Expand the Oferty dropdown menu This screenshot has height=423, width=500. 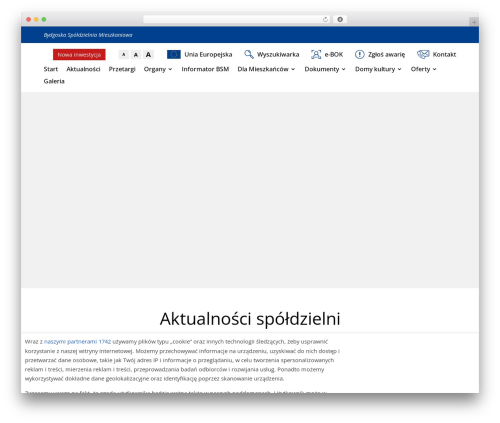(423, 69)
